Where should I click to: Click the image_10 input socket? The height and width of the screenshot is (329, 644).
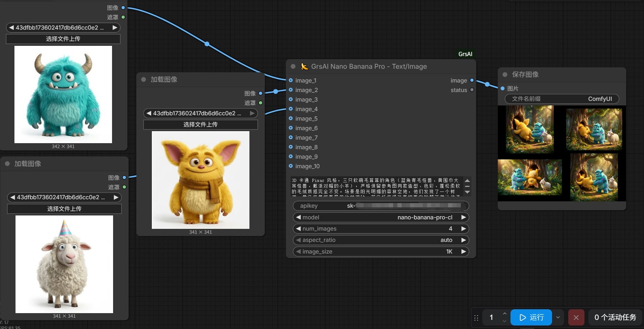[291, 166]
